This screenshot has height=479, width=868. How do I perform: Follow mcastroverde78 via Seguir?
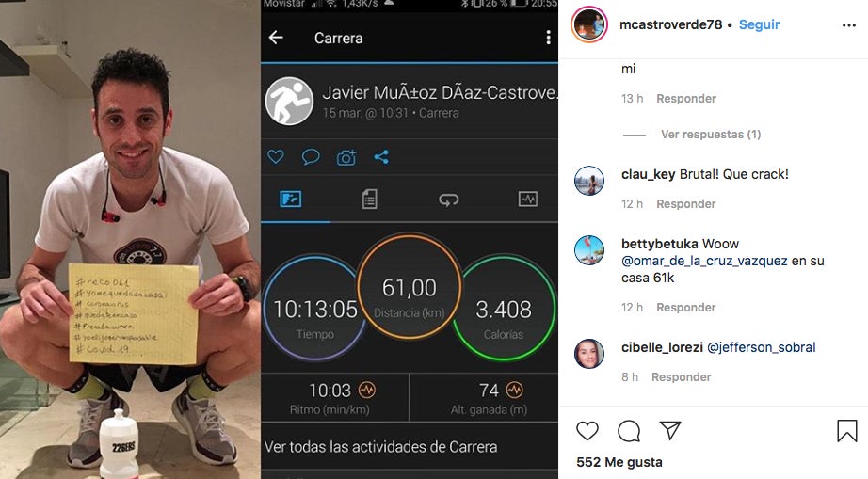tap(759, 24)
